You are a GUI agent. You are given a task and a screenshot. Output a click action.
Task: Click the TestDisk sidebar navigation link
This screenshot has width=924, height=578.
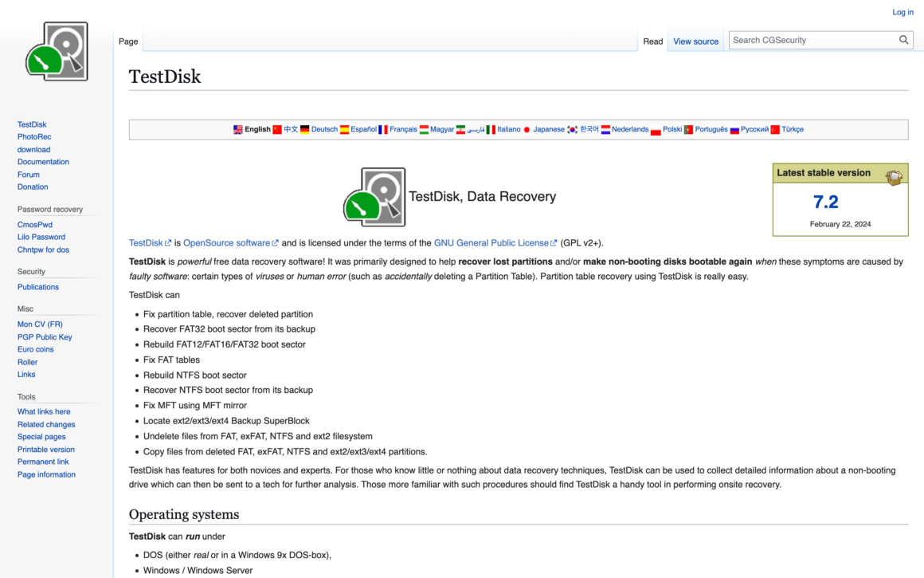32,124
